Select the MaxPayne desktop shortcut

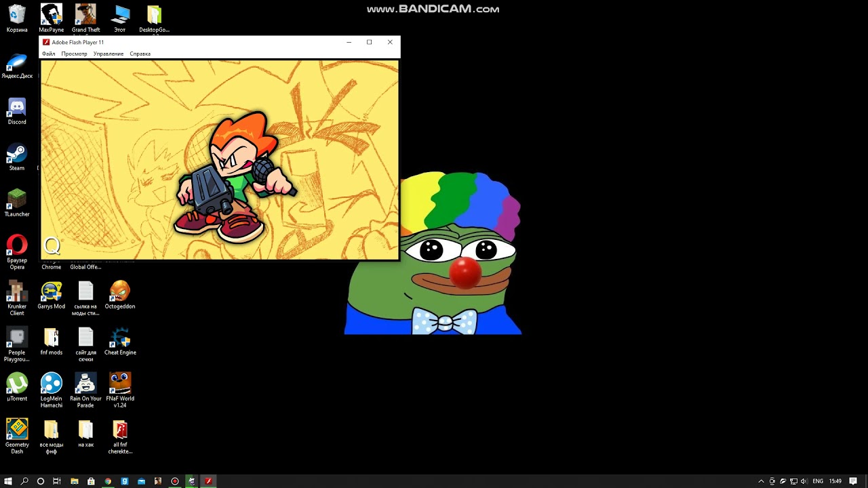tap(52, 18)
